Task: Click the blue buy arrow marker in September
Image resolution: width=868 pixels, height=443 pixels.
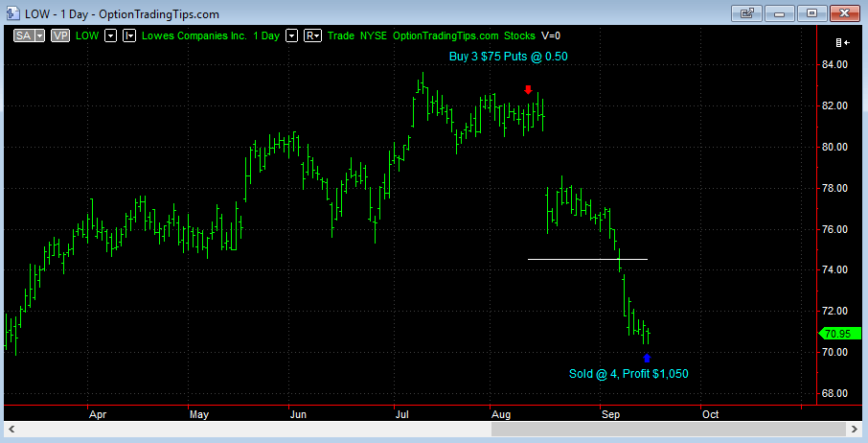Action: [x=647, y=359]
